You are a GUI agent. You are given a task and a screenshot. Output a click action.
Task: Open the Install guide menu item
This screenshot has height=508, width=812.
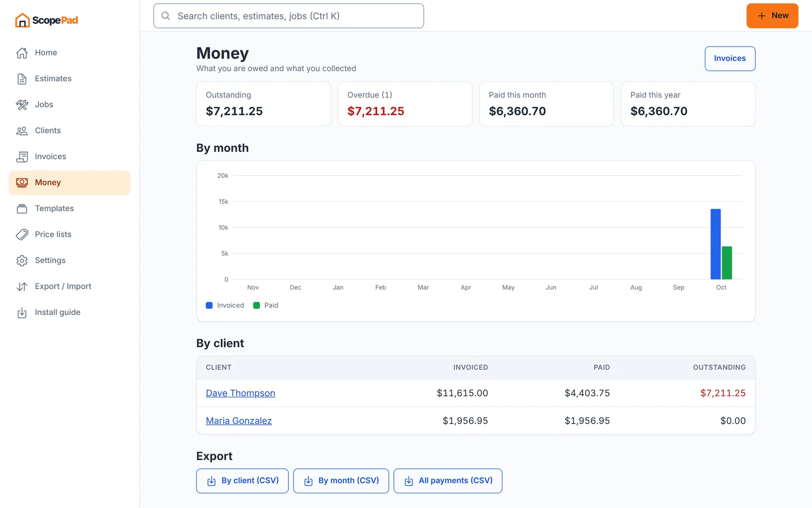coord(70,312)
